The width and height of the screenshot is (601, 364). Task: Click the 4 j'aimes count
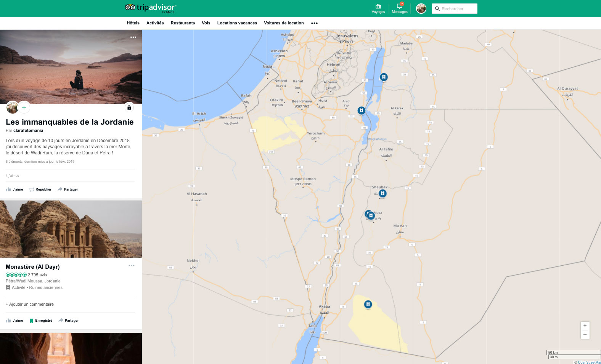tap(12, 176)
